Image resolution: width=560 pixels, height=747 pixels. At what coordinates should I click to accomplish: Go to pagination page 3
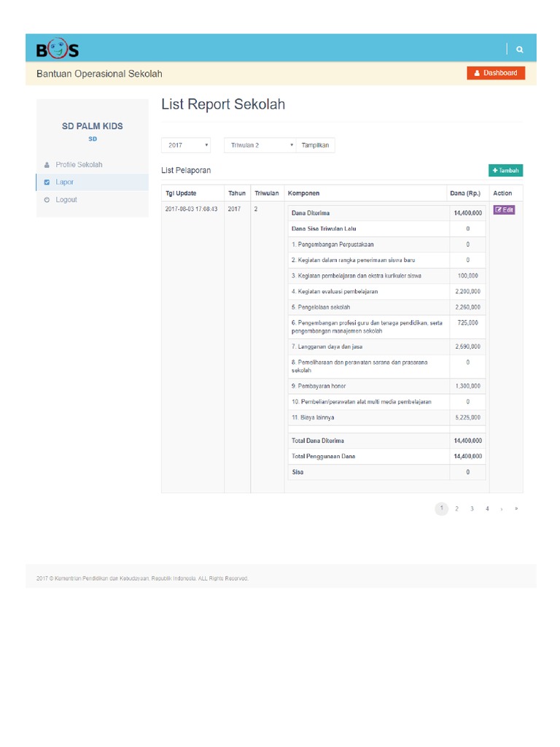(x=472, y=509)
